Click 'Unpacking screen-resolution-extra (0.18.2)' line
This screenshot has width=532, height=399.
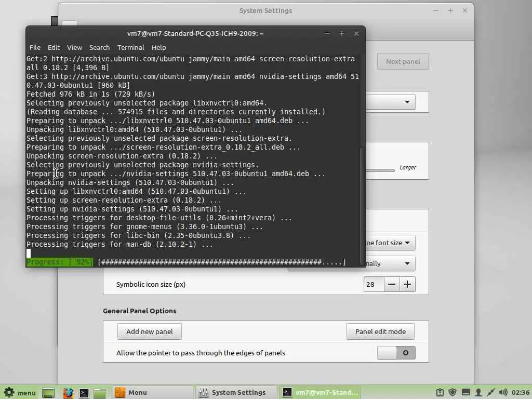(122, 156)
